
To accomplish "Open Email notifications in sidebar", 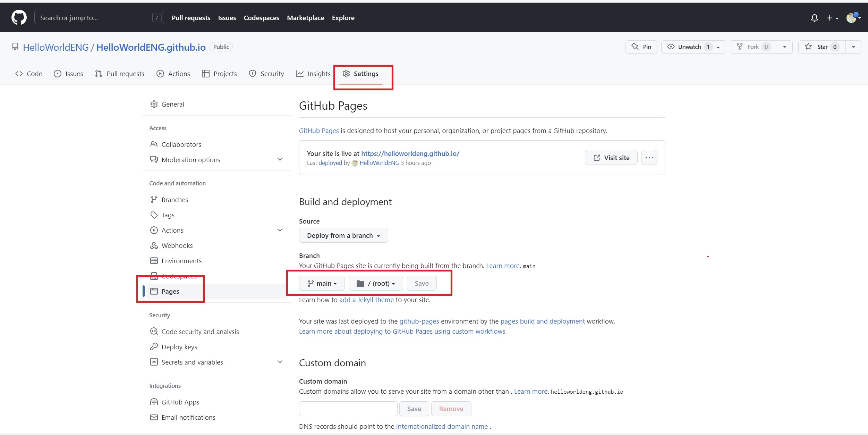I will (217, 417).
